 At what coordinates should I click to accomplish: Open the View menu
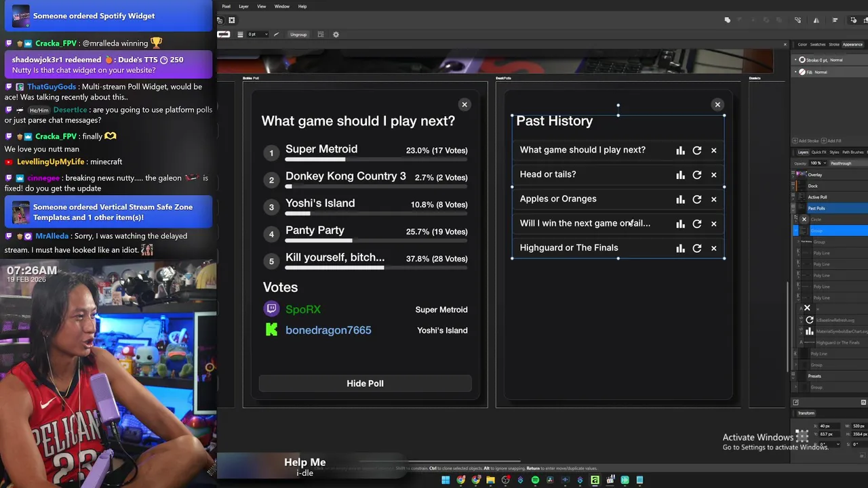pos(261,7)
